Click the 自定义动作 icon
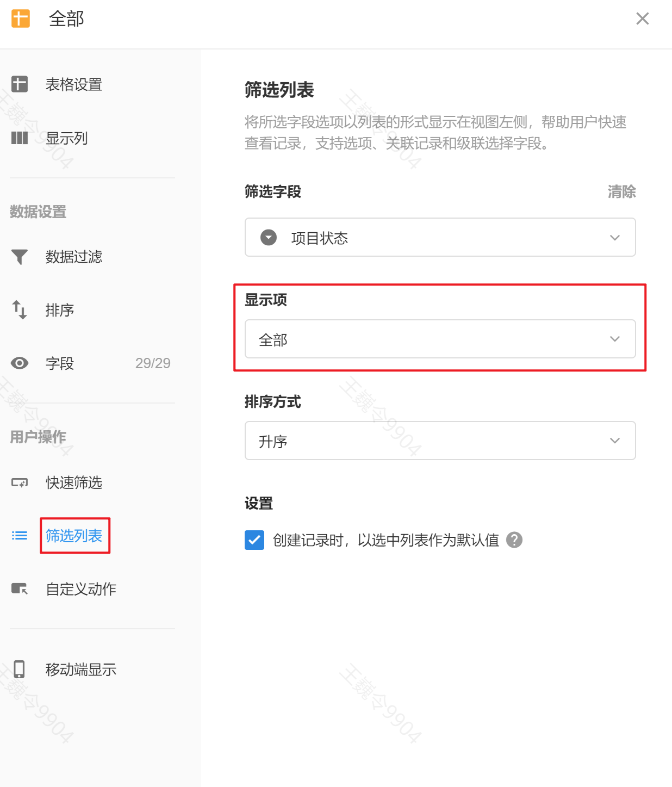This screenshot has height=787, width=672. (20, 588)
